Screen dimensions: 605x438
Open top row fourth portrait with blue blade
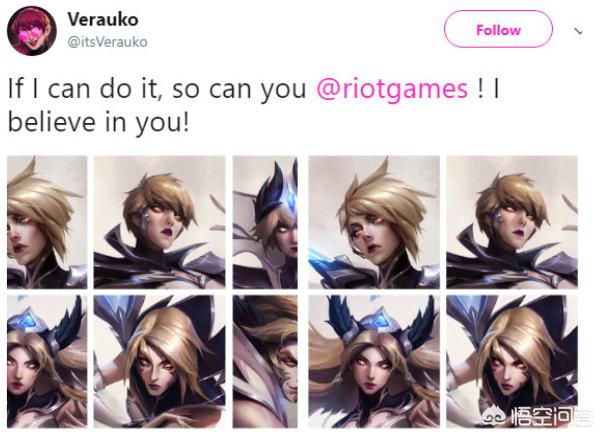[374, 222]
